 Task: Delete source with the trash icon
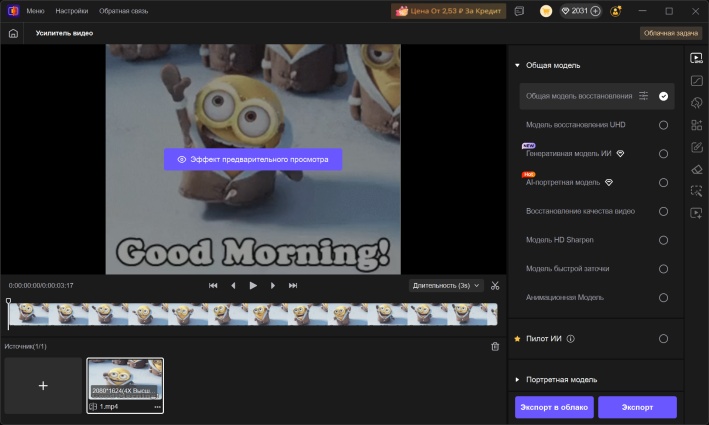[x=495, y=347]
